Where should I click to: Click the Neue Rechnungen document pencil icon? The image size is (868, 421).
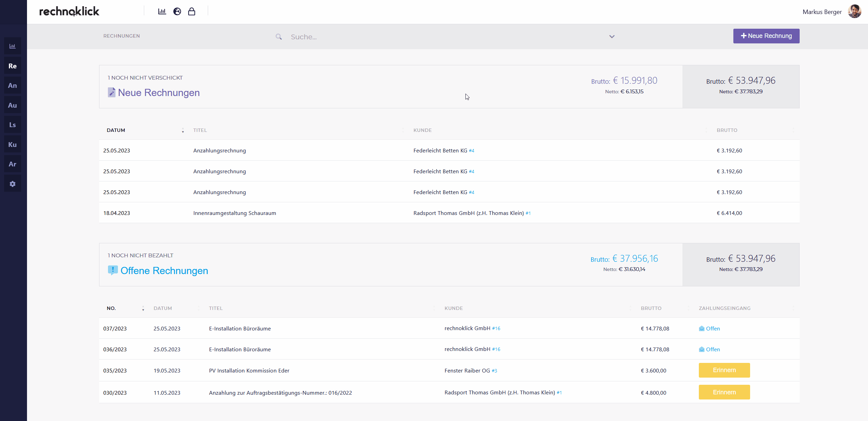(111, 93)
